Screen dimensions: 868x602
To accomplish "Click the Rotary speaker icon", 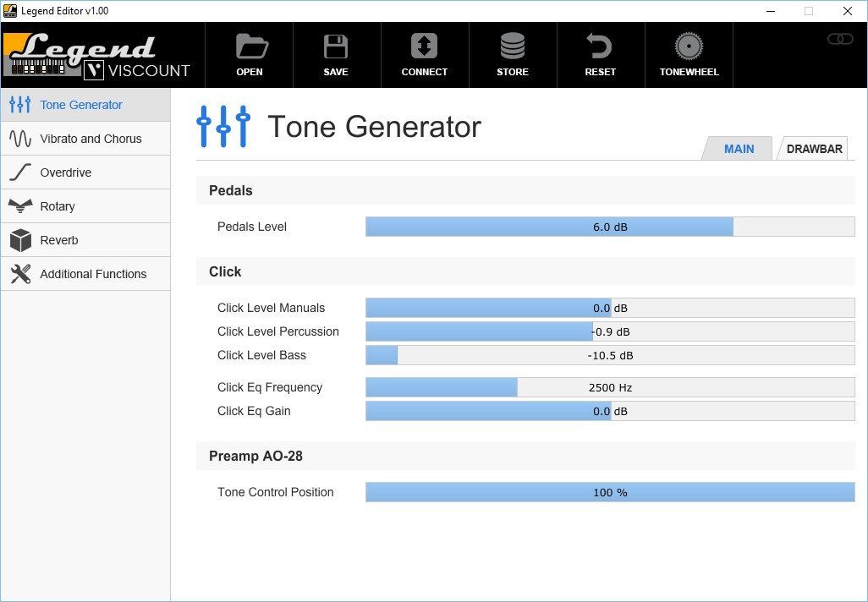I will (20, 205).
